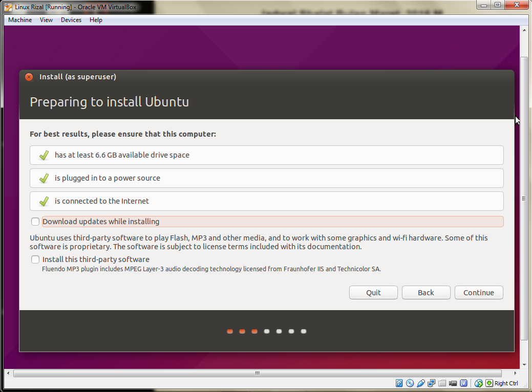Click 'Preparing to install Ubuntu' heading

(109, 102)
